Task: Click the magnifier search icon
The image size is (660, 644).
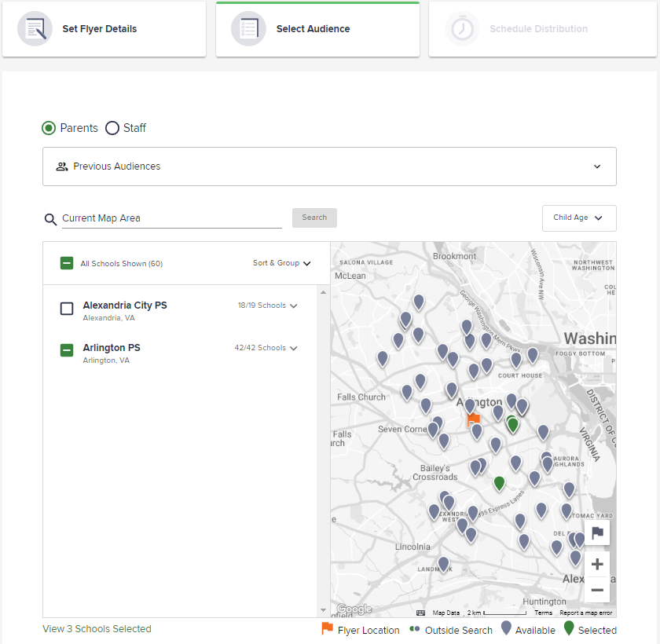Action: point(50,219)
